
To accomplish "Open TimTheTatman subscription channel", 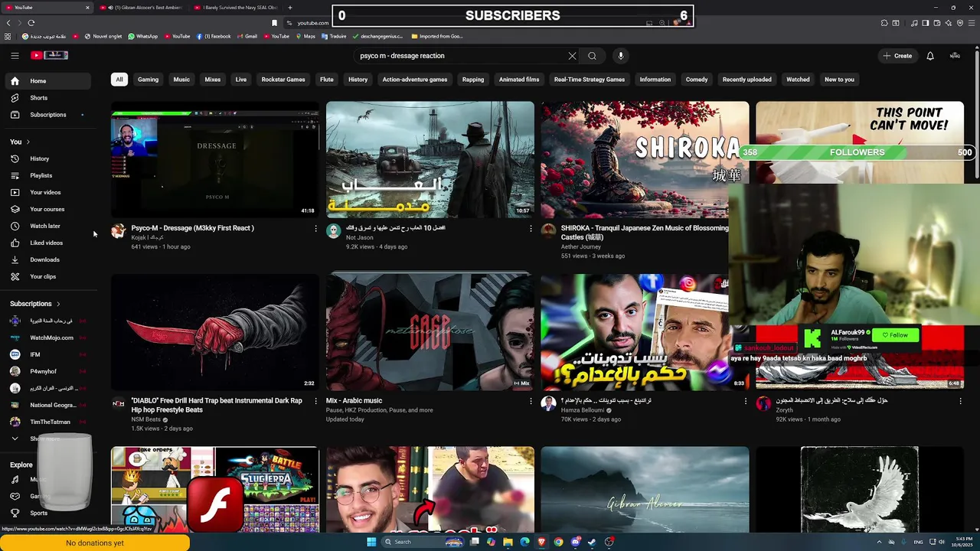I will [x=46, y=422].
